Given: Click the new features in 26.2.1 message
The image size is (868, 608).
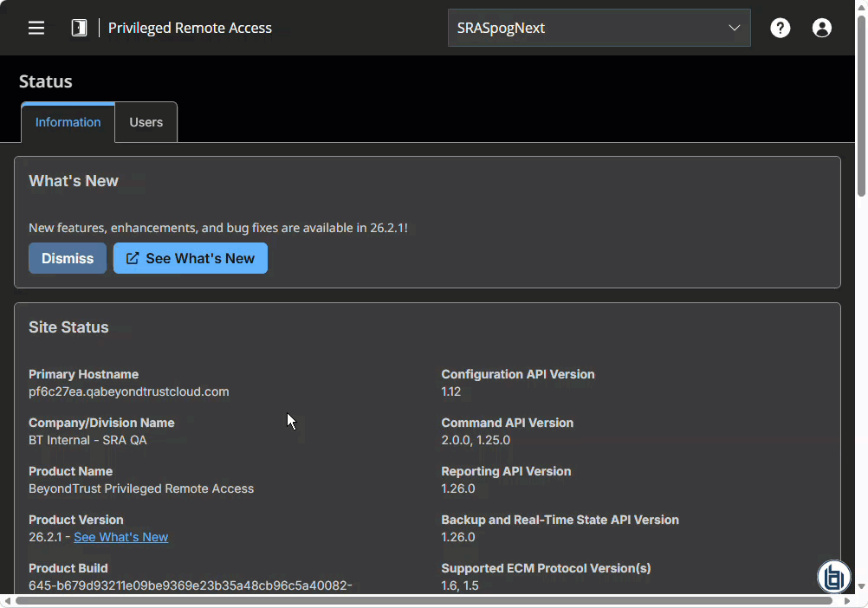Looking at the screenshot, I should click(218, 228).
